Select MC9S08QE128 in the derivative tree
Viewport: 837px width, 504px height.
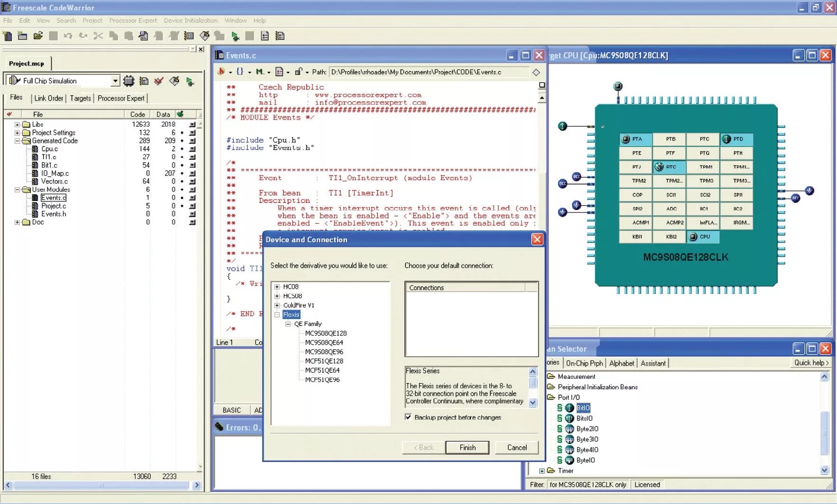326,333
